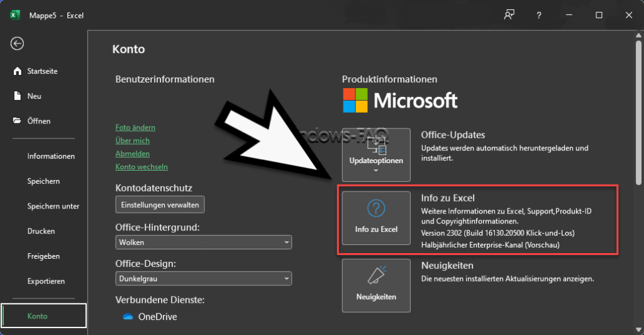Open the feedback person icon
Screen dimensions: 644x335
(x=509, y=15)
